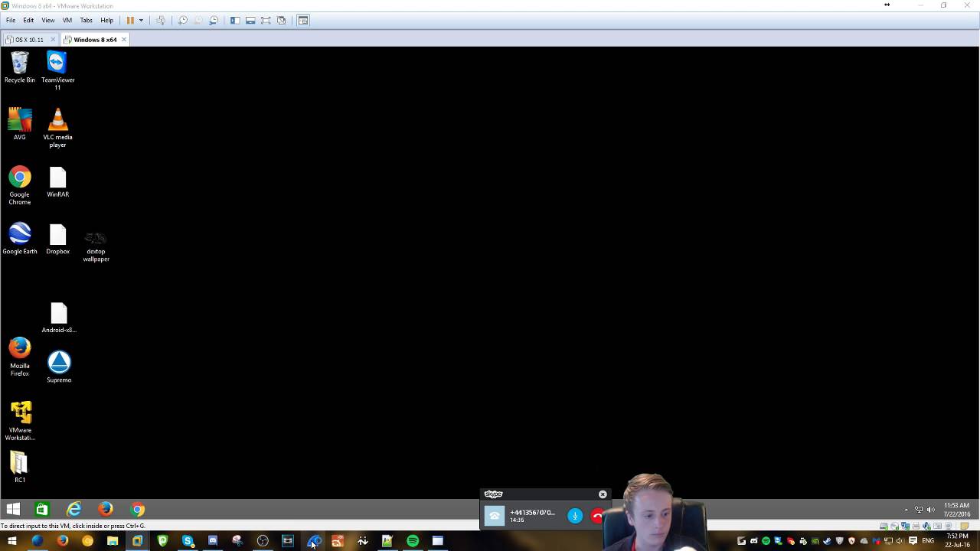
Task: Open the Recycle Bin desktop icon
Action: (20, 67)
